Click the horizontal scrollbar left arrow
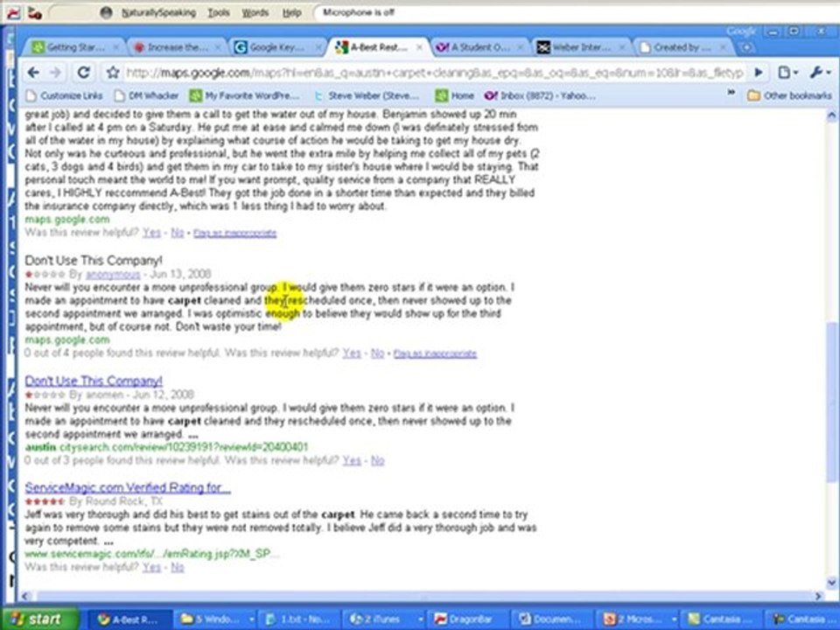This screenshot has height=630, width=840. coord(25,596)
